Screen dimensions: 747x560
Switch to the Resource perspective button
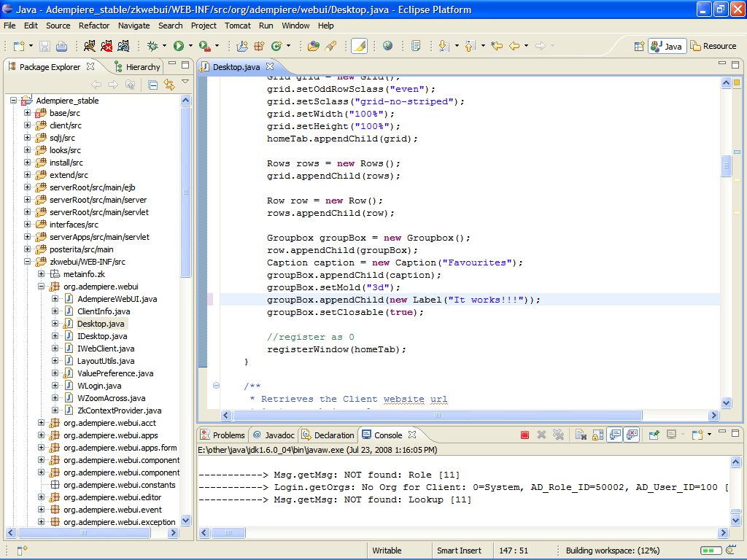coord(713,46)
